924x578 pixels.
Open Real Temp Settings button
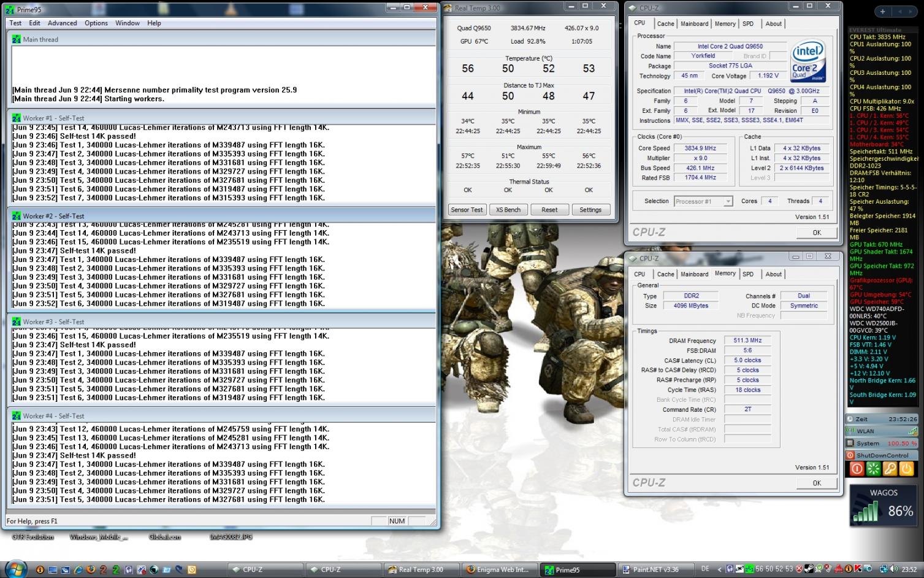[590, 210]
